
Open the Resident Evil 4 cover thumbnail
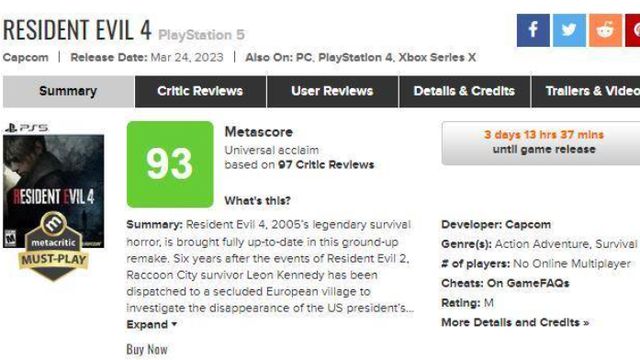click(53, 191)
